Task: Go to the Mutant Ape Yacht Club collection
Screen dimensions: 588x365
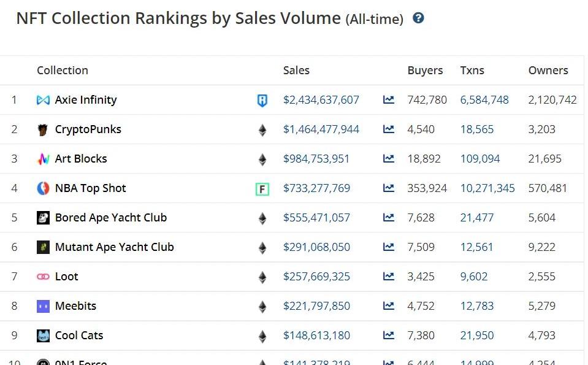Action: tap(114, 247)
